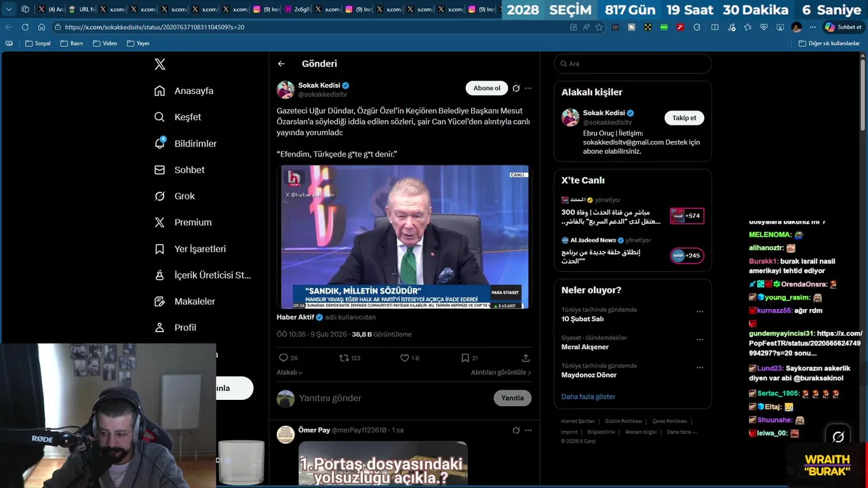
Task: Open the favorites list icon in the toolbar
Action: [x=747, y=27]
